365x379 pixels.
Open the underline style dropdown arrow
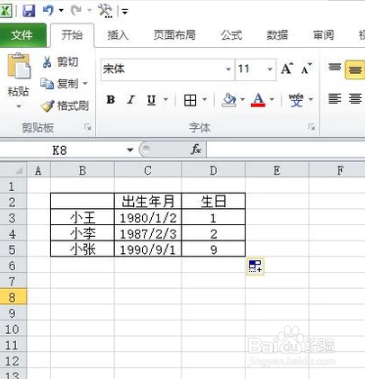coord(165,100)
